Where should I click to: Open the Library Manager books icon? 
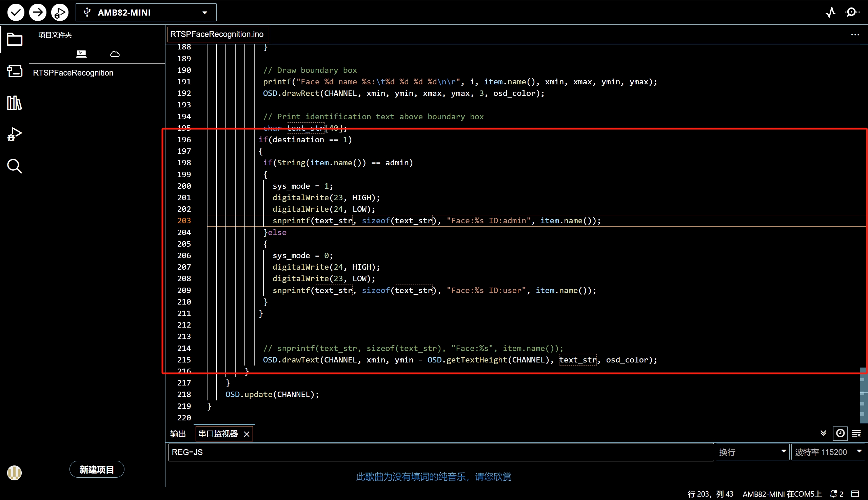click(15, 103)
